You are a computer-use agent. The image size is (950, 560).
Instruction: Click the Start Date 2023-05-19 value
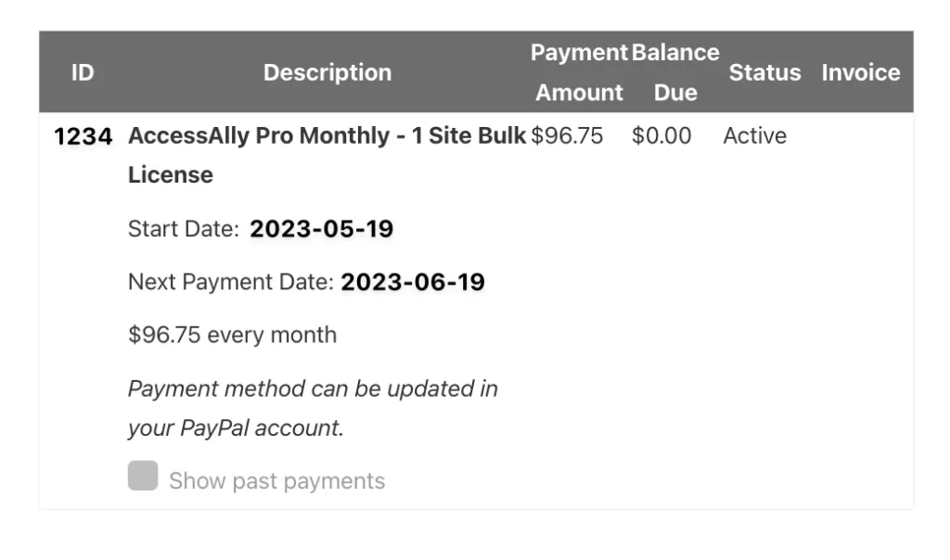321,228
